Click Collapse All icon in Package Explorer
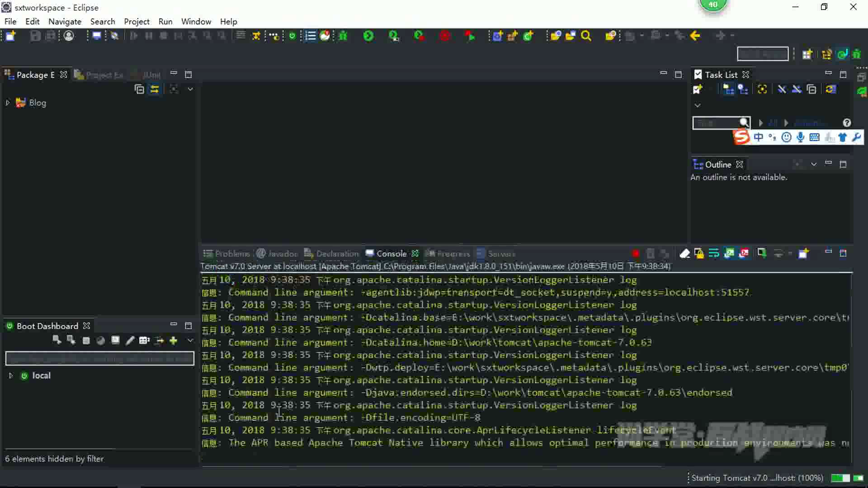Screen dimensions: 868x488 [139, 89]
